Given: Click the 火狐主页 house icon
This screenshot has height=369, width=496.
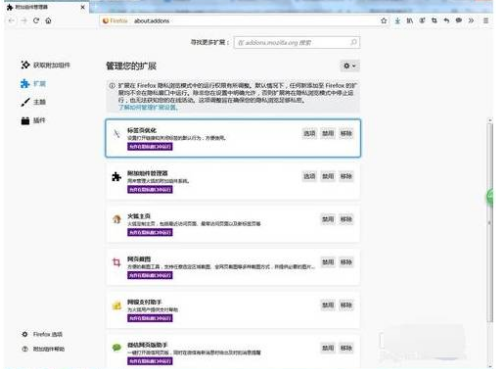Looking at the screenshot, I should [116, 219].
